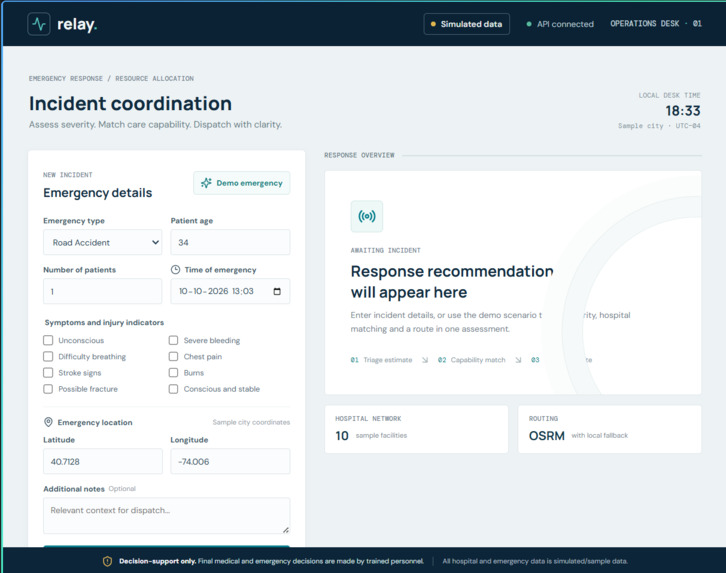The height and width of the screenshot is (573, 726).
Task: Check the Unconscious symptom box
Action: tap(48, 340)
